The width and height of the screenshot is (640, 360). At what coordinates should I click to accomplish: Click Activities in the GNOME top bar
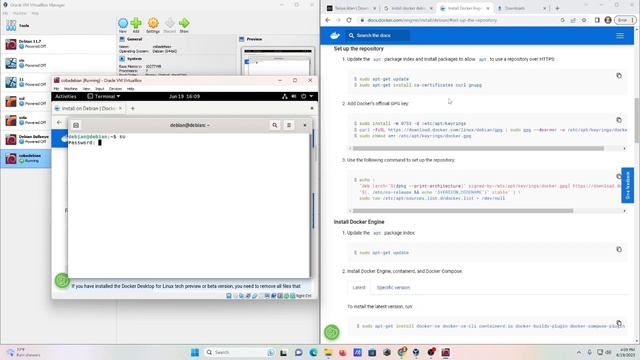(66, 96)
